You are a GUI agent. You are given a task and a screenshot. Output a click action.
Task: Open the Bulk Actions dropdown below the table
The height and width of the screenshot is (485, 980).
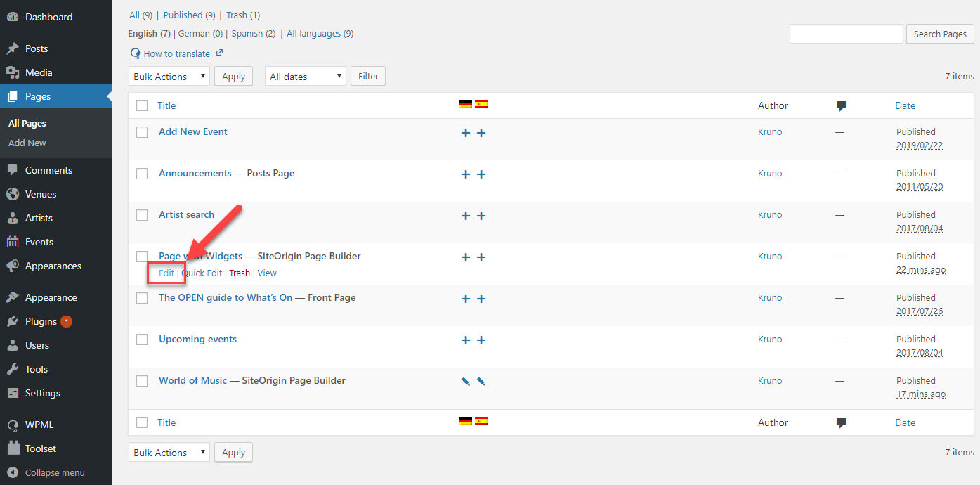(x=169, y=453)
